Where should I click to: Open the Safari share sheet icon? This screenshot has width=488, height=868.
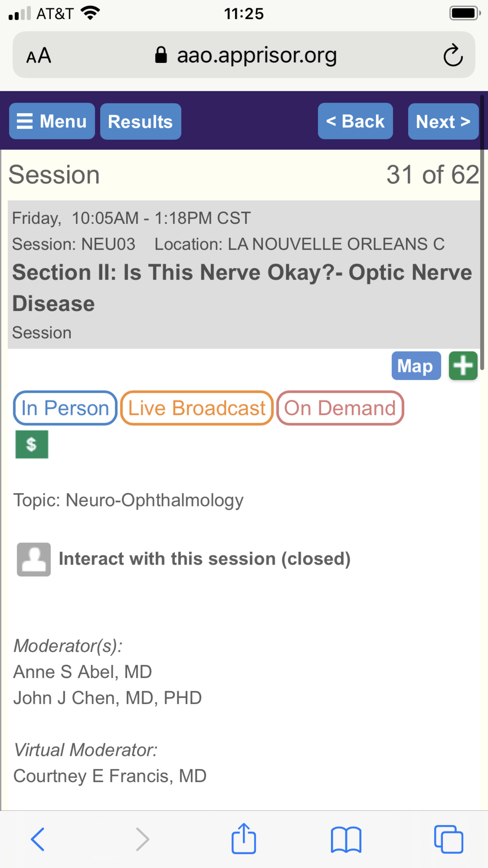point(244,839)
